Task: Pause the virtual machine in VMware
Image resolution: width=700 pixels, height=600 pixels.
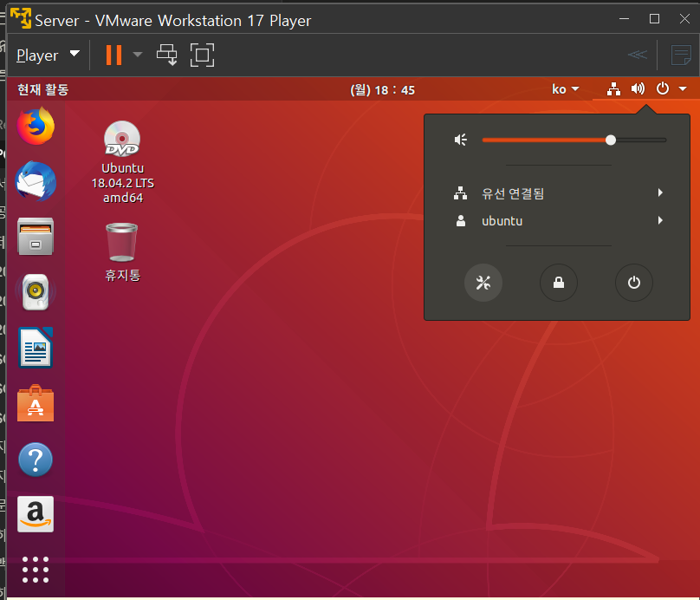Action: pos(113,55)
